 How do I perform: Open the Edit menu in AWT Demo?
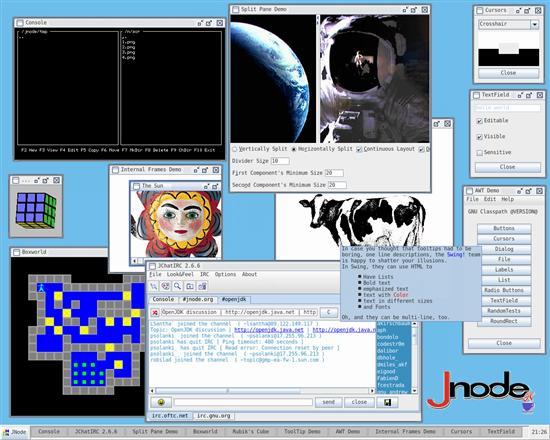coord(490,199)
